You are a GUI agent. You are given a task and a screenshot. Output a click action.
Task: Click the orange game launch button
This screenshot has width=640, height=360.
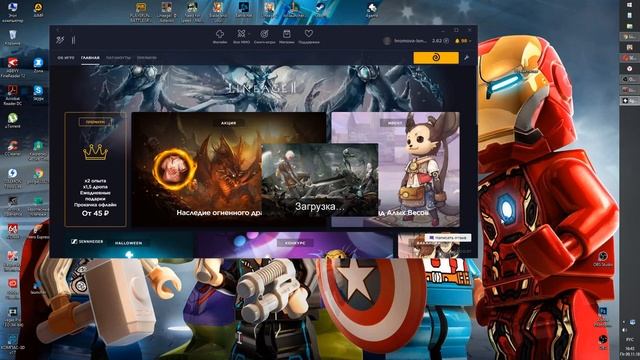(436, 58)
